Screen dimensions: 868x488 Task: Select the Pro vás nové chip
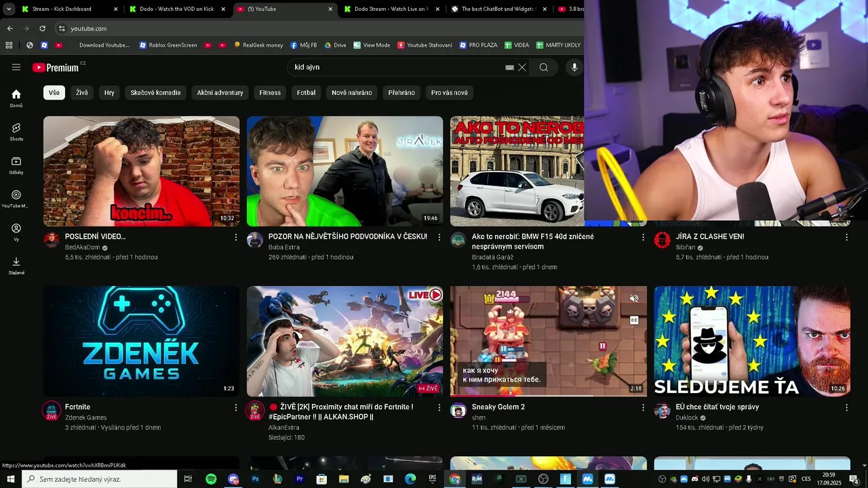[x=450, y=93]
